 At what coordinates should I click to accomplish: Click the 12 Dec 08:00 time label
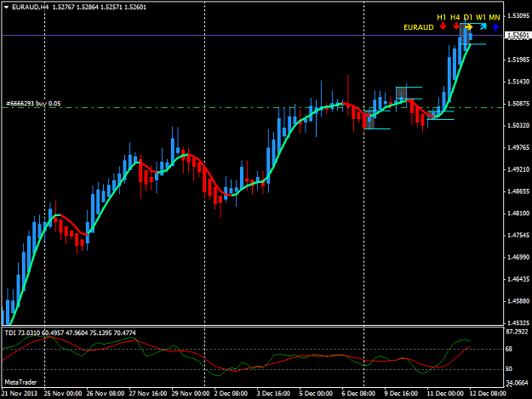tap(488, 394)
